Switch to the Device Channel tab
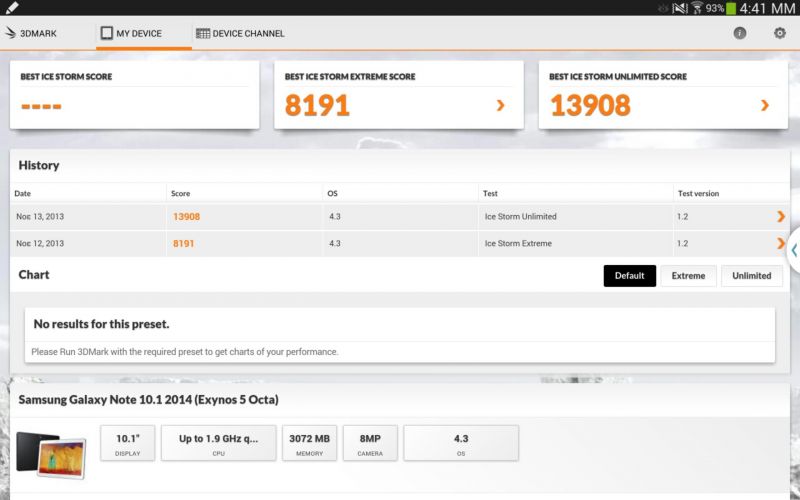Image resolution: width=800 pixels, height=500 pixels. (x=240, y=33)
